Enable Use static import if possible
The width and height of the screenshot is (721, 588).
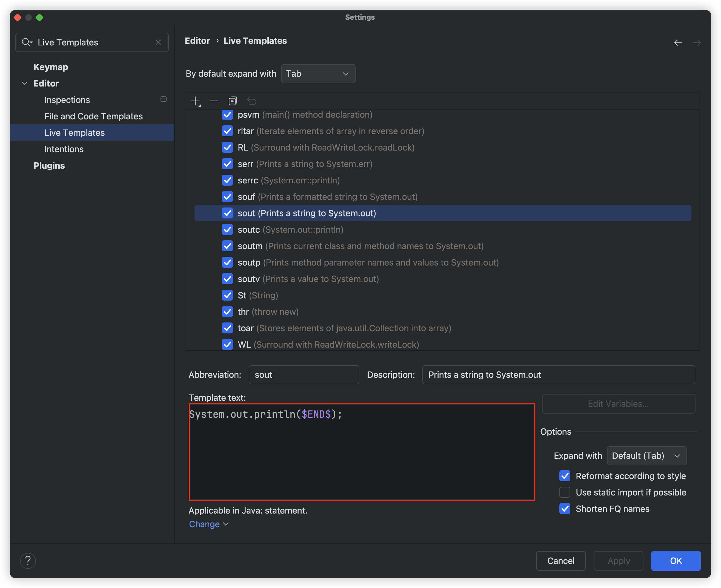pyautogui.click(x=565, y=492)
